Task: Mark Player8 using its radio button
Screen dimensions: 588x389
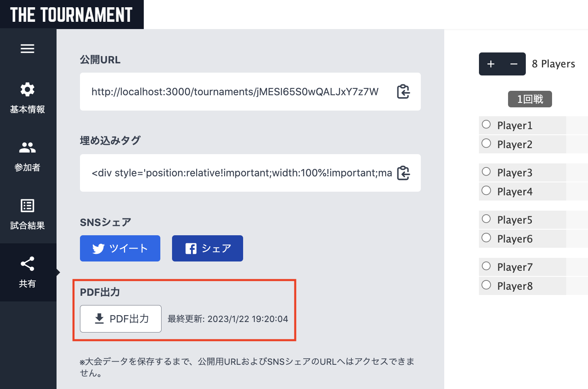Action: (x=486, y=285)
